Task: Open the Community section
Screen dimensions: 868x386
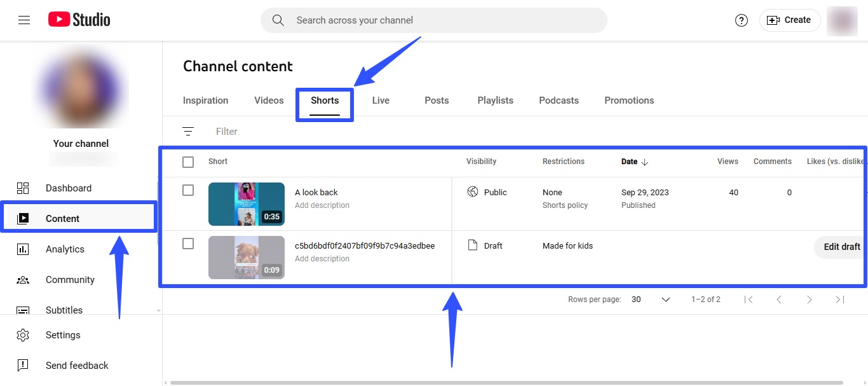Action: 70,279
